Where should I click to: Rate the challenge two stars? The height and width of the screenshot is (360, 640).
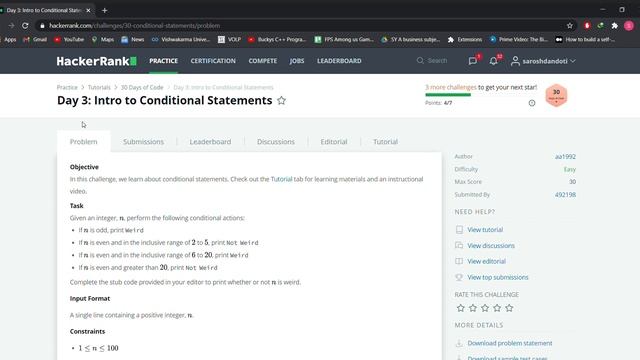(x=473, y=308)
